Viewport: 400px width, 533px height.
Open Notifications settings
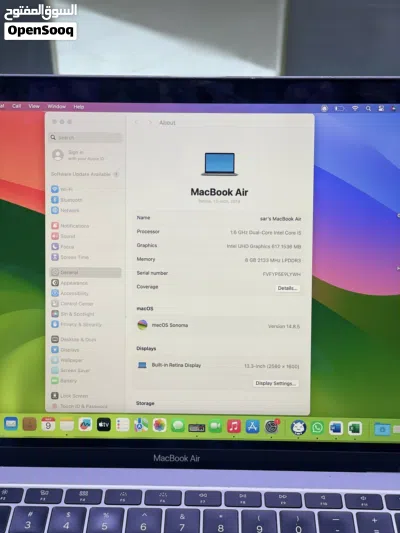coord(70,226)
